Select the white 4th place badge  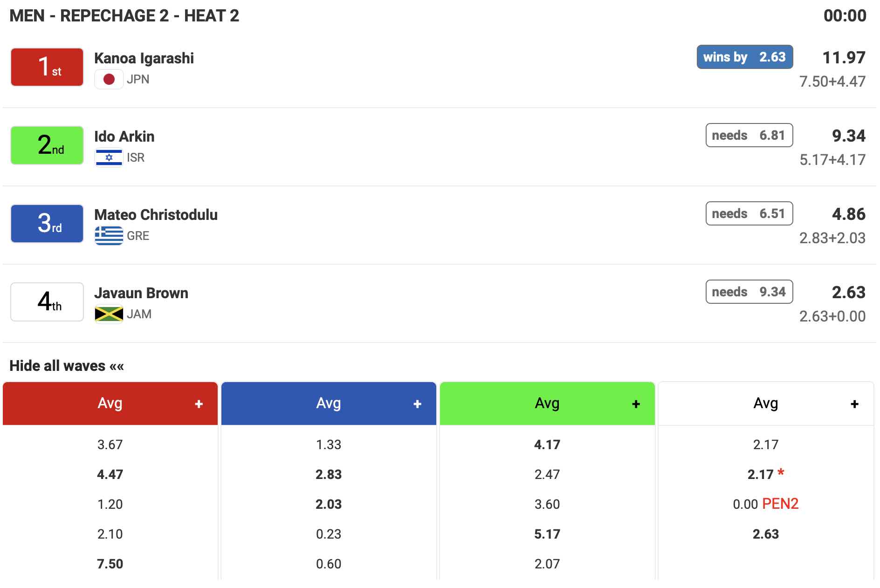pos(47,302)
